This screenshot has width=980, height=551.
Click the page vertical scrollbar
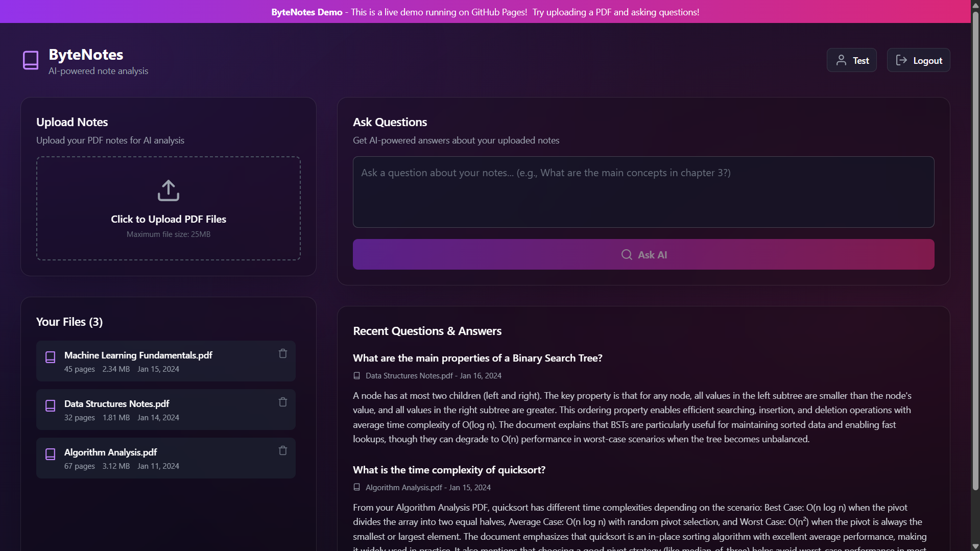975,255
